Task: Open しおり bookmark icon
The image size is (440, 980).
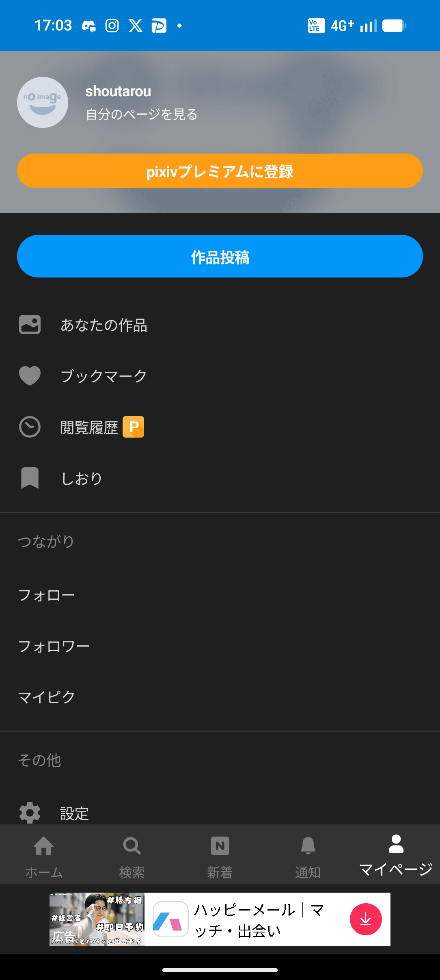Action: coord(30,478)
